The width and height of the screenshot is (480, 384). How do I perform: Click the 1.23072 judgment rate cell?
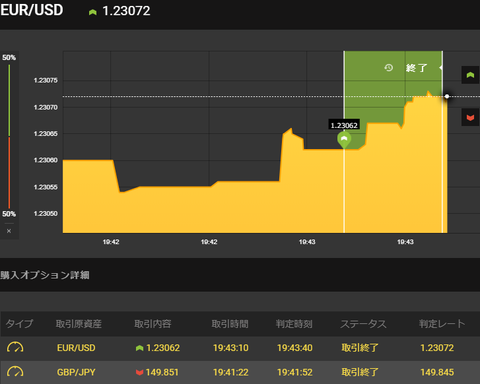437,348
